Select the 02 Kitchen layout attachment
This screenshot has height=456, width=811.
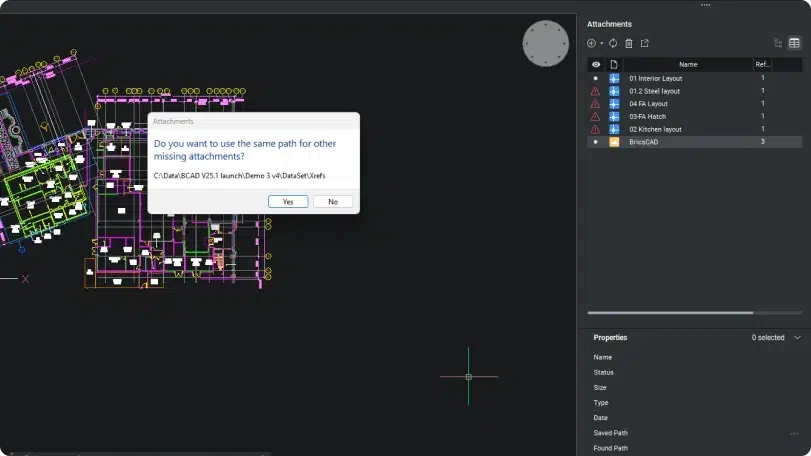(655, 129)
